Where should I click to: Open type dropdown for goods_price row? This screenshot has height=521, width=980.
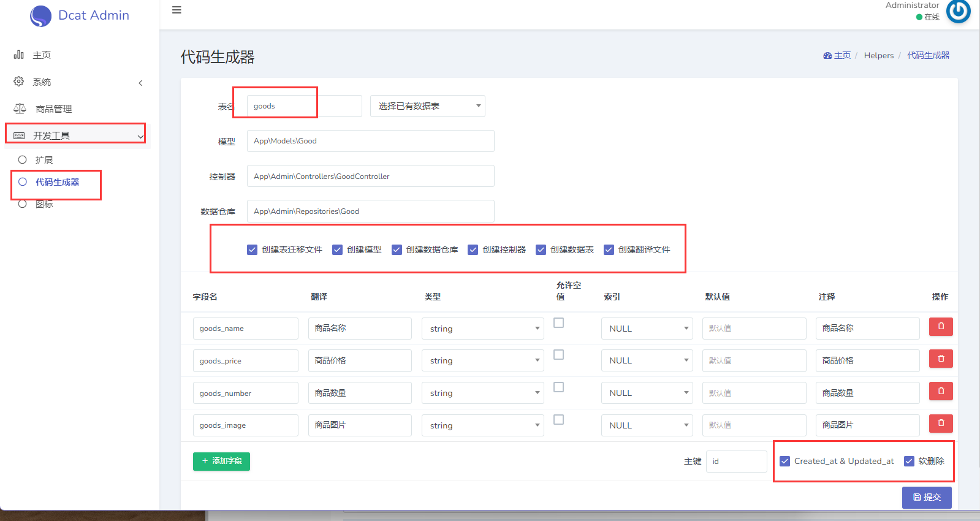[x=483, y=360]
